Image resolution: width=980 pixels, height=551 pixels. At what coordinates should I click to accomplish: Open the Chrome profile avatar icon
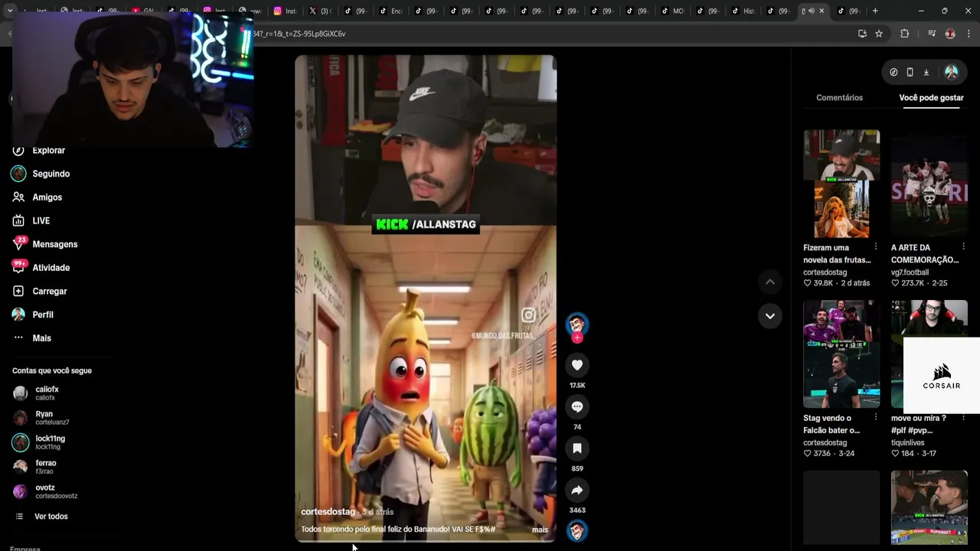[x=950, y=34]
